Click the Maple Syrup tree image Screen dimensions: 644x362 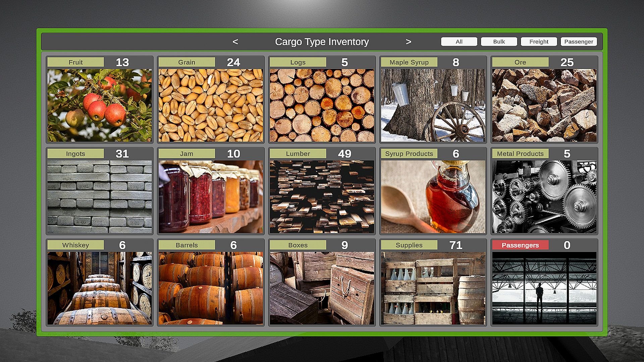coord(433,105)
